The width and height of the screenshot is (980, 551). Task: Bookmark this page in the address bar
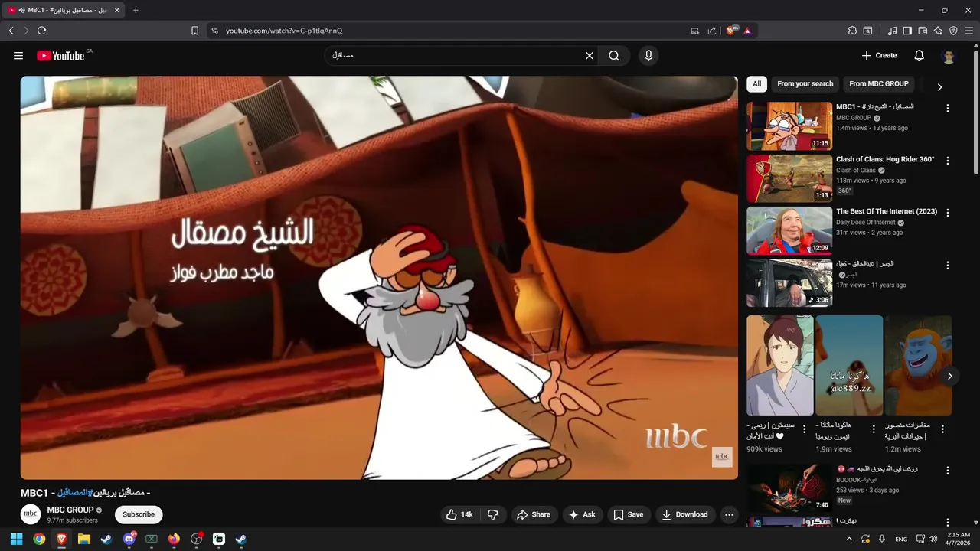tap(194, 31)
